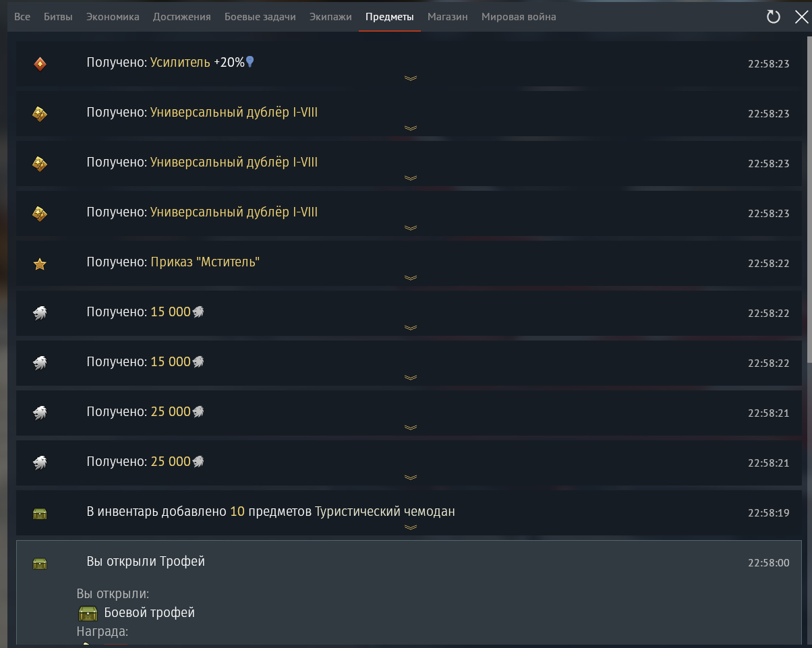Close the log window with X
This screenshot has height=648, width=812.
(801, 17)
